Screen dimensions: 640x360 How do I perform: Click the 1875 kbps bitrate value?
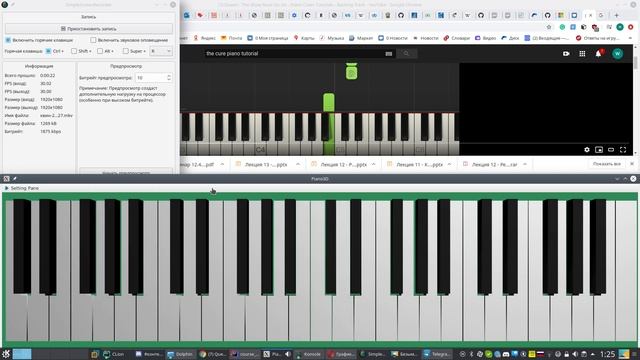pyautogui.click(x=51, y=131)
